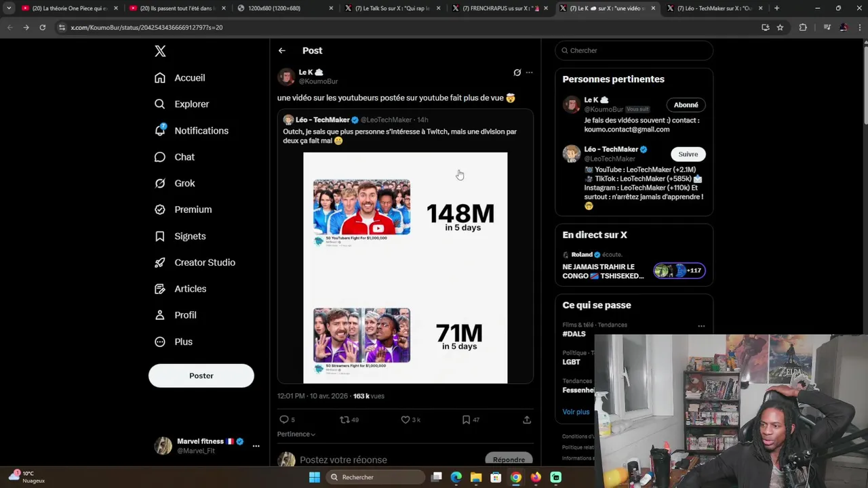Open Chrome from the taskbar
Screen dimensions: 868x488
[516, 477]
